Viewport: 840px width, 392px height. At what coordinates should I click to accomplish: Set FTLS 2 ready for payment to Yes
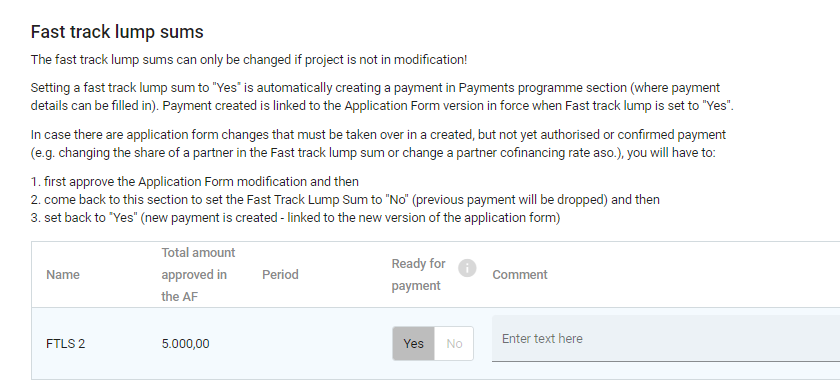pos(413,344)
